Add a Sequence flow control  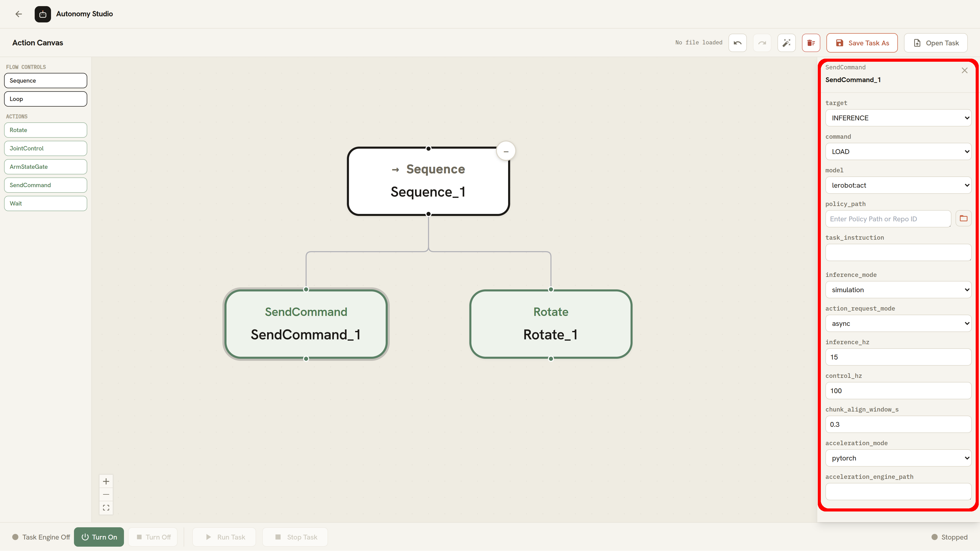click(x=46, y=81)
